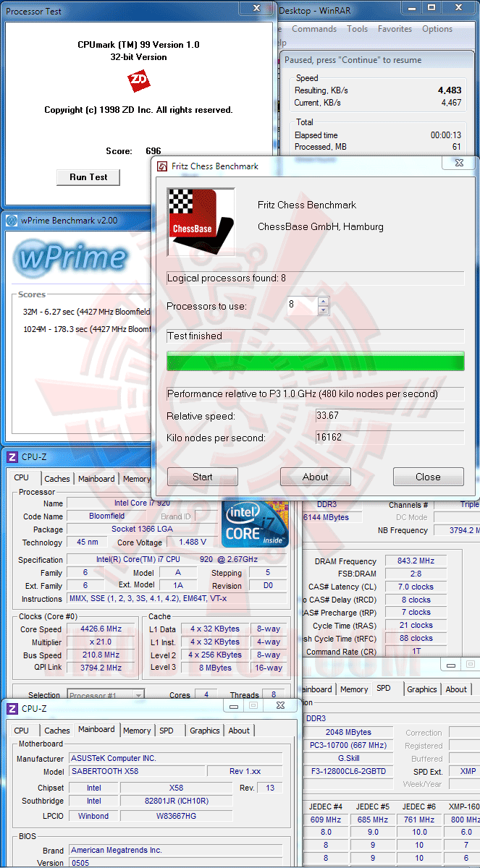Decrease processors to use with down arrow
480x868 pixels.
coord(323,310)
